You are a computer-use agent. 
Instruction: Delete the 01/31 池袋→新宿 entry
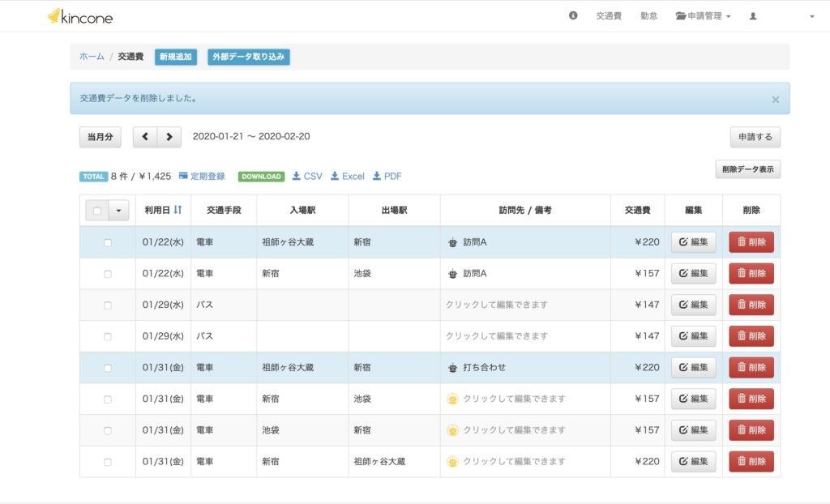[x=751, y=430]
